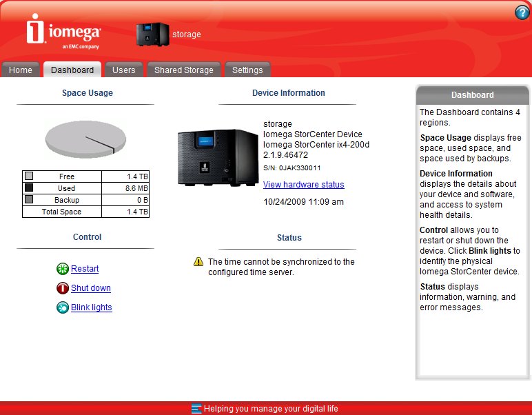This screenshot has width=532, height=415.
Task: Click the storage device icon in header
Action: click(152, 34)
